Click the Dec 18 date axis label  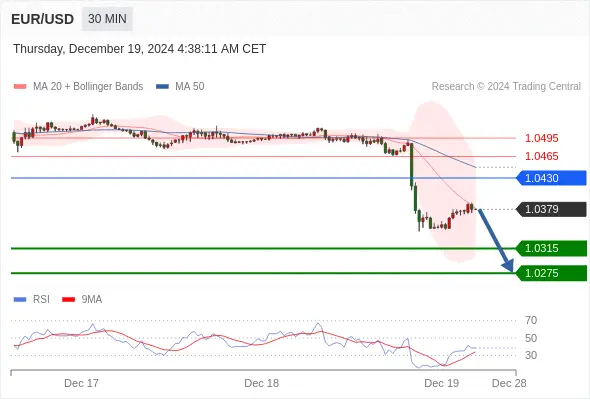click(x=262, y=383)
